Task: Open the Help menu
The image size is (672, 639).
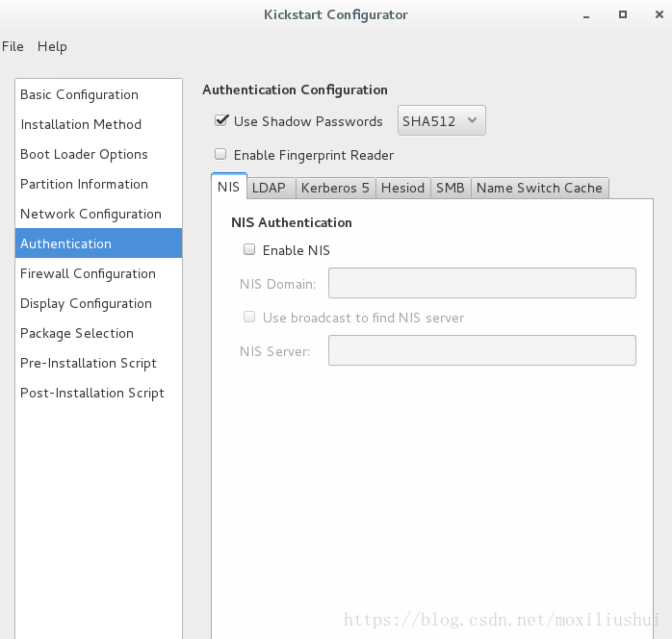Action: 52,46
